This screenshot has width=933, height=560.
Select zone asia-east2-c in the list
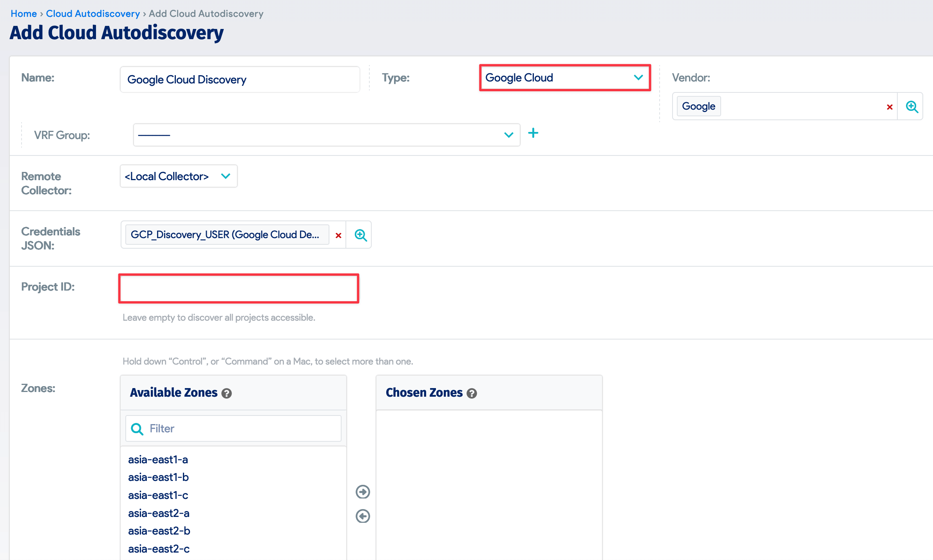pyautogui.click(x=158, y=549)
